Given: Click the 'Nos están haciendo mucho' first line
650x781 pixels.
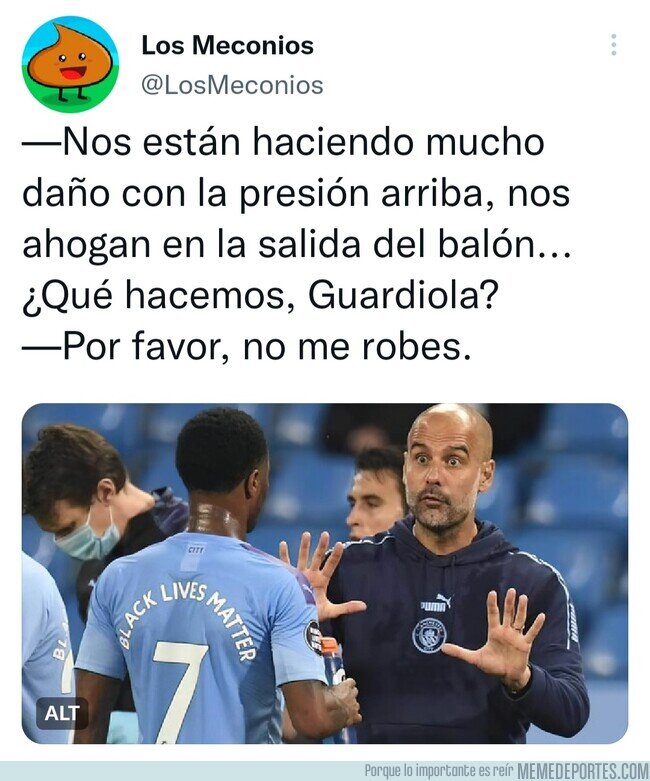Looking at the screenshot, I should click(283, 142).
